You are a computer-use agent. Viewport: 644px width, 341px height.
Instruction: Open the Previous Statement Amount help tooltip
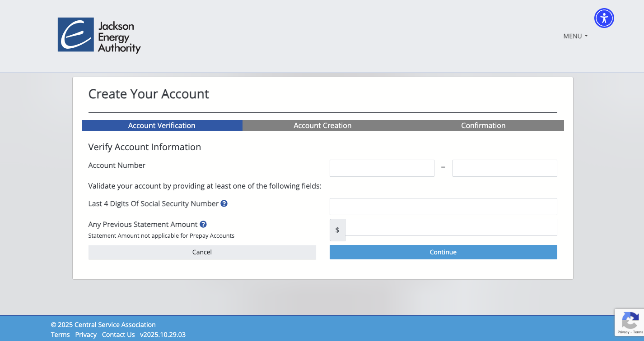click(203, 224)
